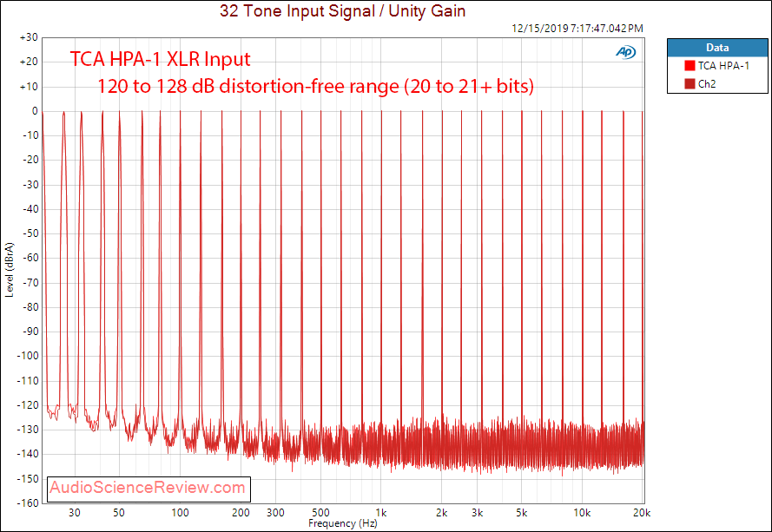Click the chart title '32 Tone Input Signal / Unity Gain'

343,10
